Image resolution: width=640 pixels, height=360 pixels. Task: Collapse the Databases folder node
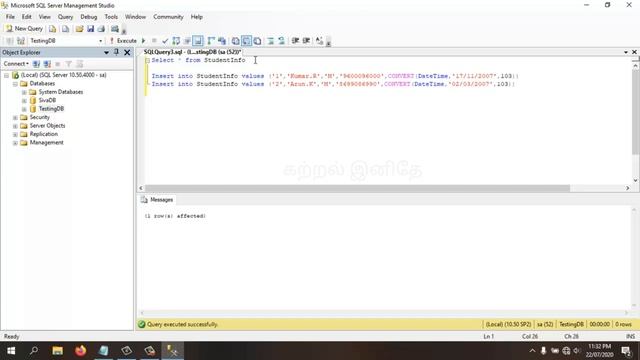coord(15,84)
